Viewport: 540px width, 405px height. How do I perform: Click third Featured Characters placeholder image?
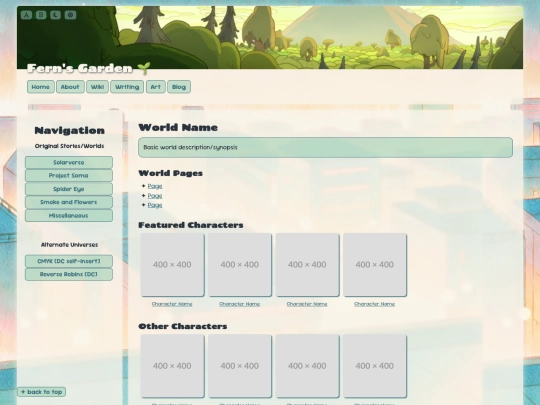click(307, 264)
